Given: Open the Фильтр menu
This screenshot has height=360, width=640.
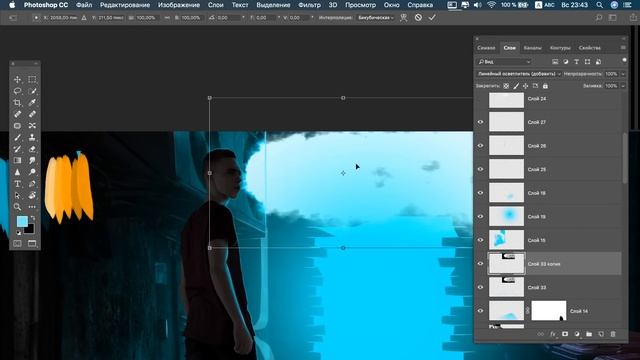Looking at the screenshot, I should [x=309, y=5].
